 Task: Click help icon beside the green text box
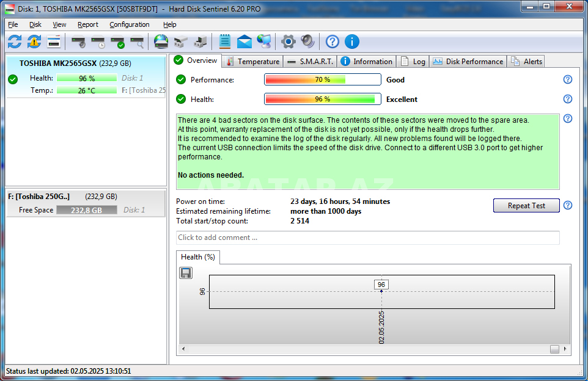(568, 118)
